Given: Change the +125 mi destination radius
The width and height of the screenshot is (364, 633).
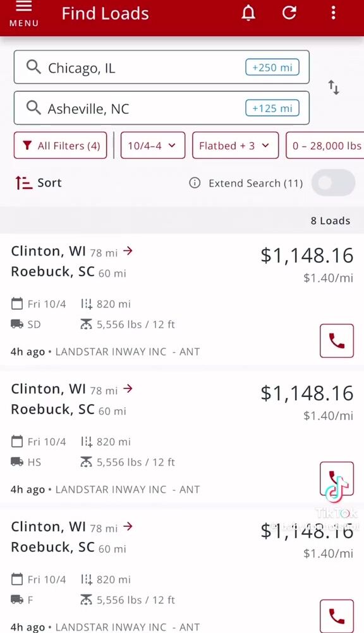Looking at the screenshot, I should pyautogui.click(x=272, y=108).
